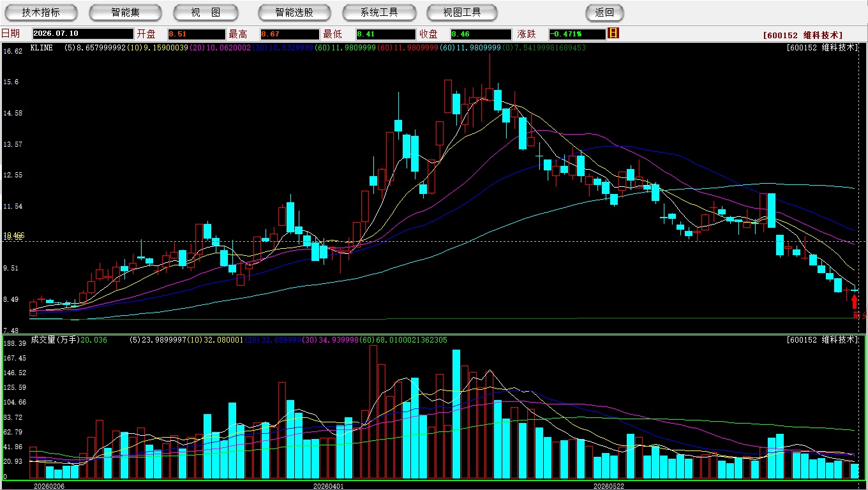Click the 视图工具 button

tap(463, 12)
